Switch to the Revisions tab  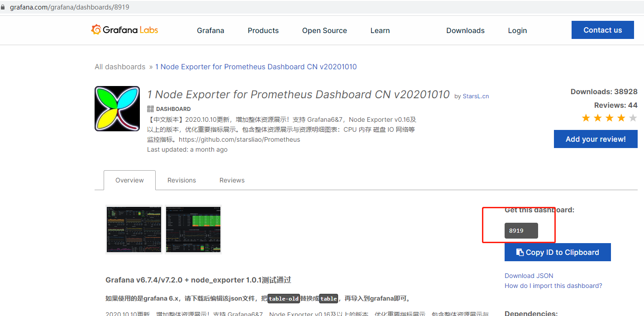click(x=181, y=180)
